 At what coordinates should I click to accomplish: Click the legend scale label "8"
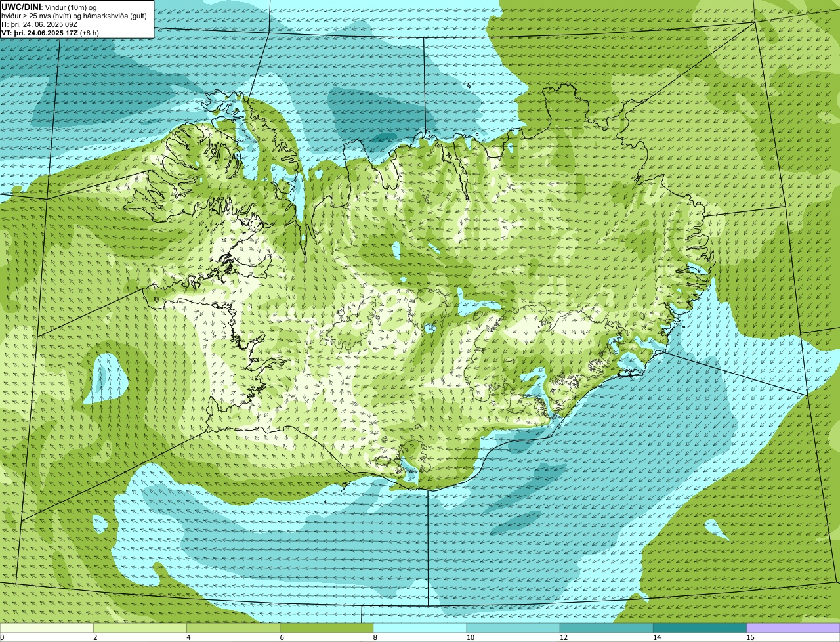[x=375, y=637]
